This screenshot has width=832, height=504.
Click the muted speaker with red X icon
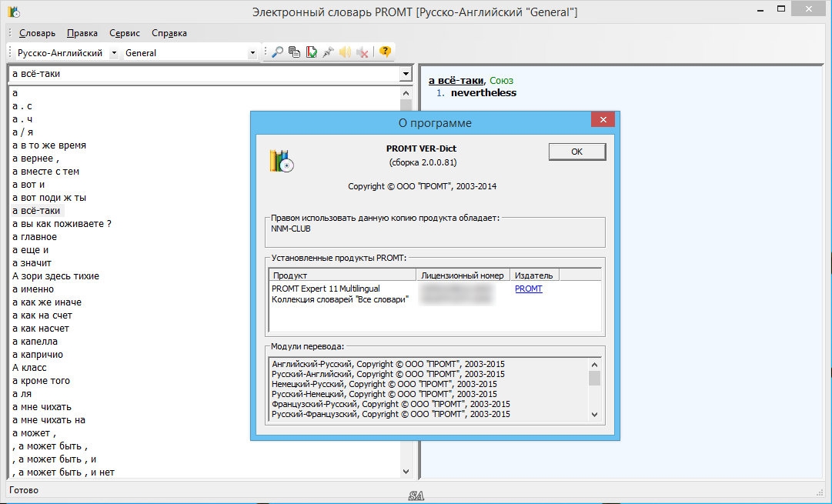[362, 52]
